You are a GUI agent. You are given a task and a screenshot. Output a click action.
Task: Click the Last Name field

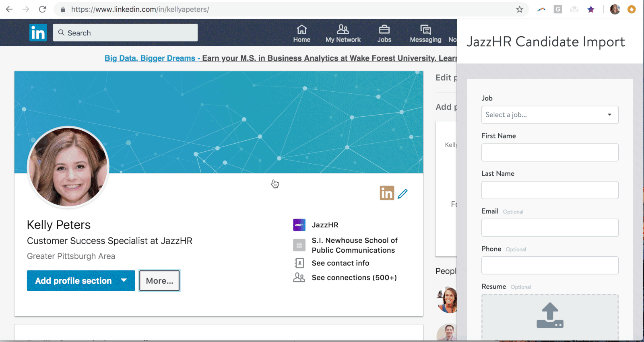pos(550,190)
